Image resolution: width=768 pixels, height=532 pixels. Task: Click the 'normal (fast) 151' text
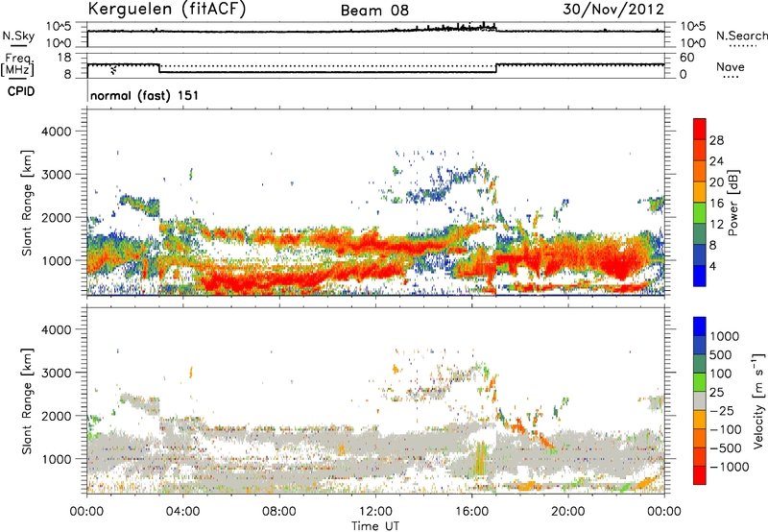point(145,95)
